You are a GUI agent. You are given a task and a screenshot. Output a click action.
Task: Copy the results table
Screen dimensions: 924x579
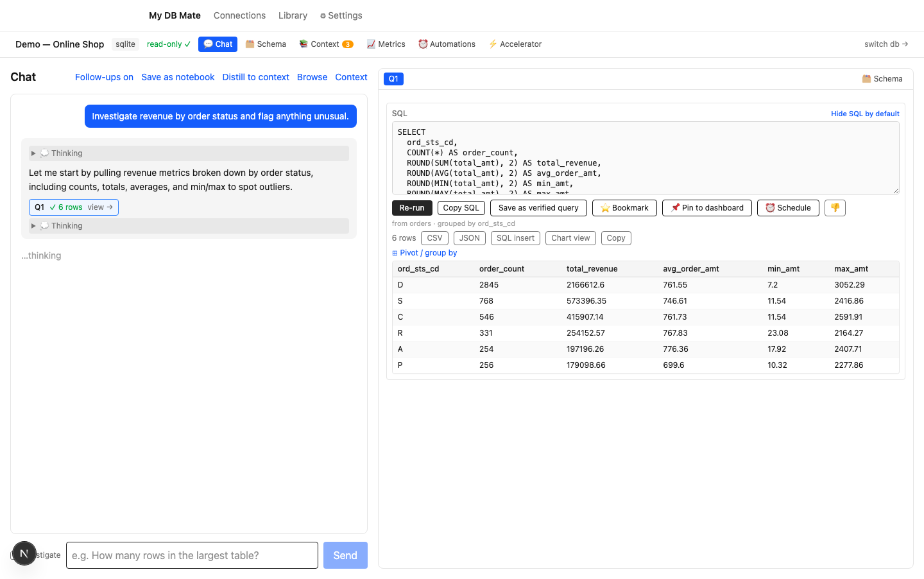point(616,238)
